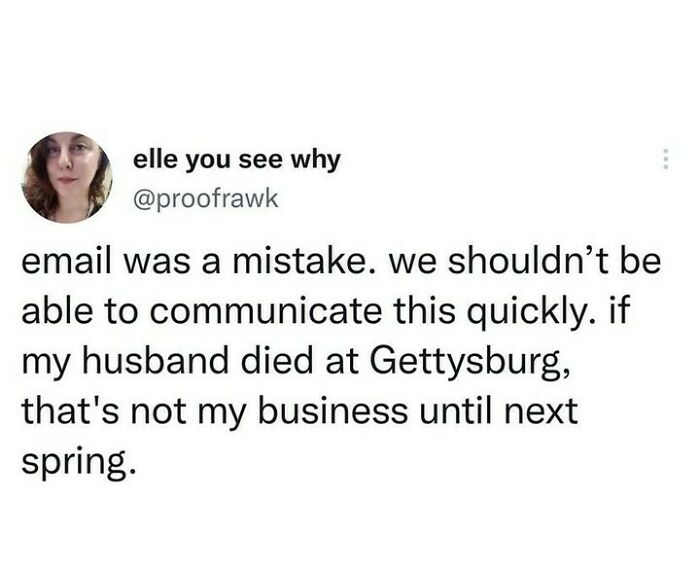The image size is (700, 570).
Task: Click the word 'died' in the tweet
Action: [277, 362]
